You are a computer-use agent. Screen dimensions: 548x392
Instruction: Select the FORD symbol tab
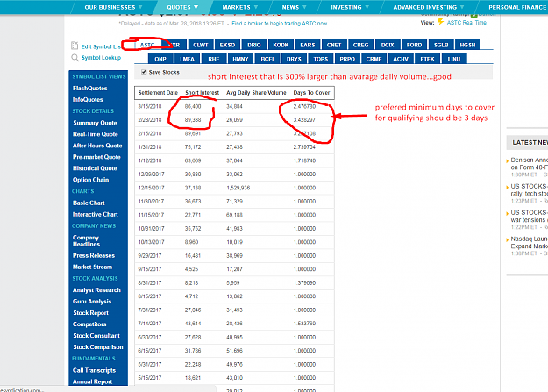[x=414, y=45]
